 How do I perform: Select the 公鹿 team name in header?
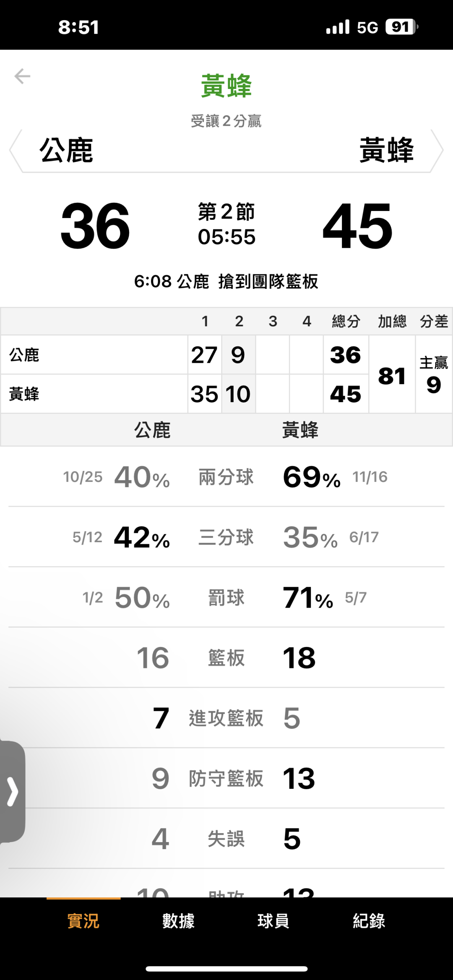point(66,151)
